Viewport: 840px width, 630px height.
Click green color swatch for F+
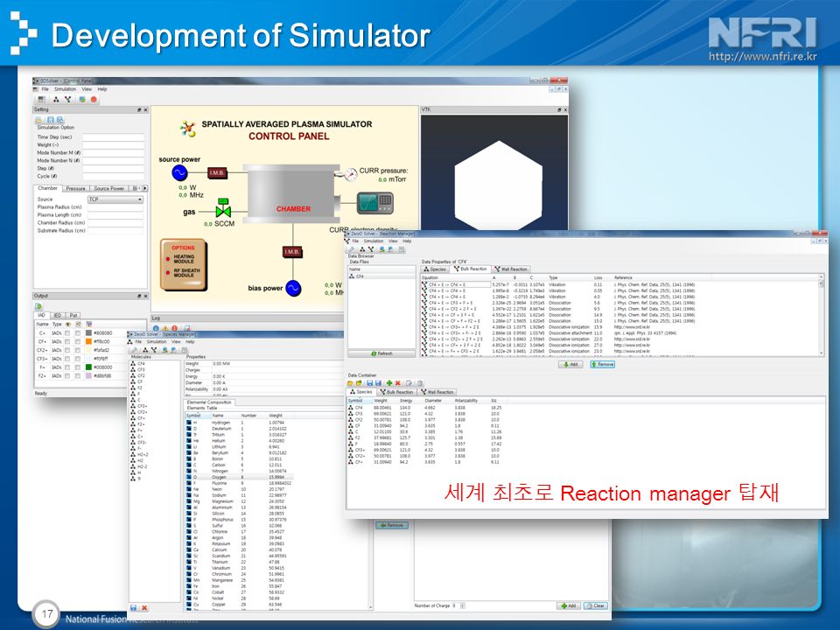coord(89,367)
